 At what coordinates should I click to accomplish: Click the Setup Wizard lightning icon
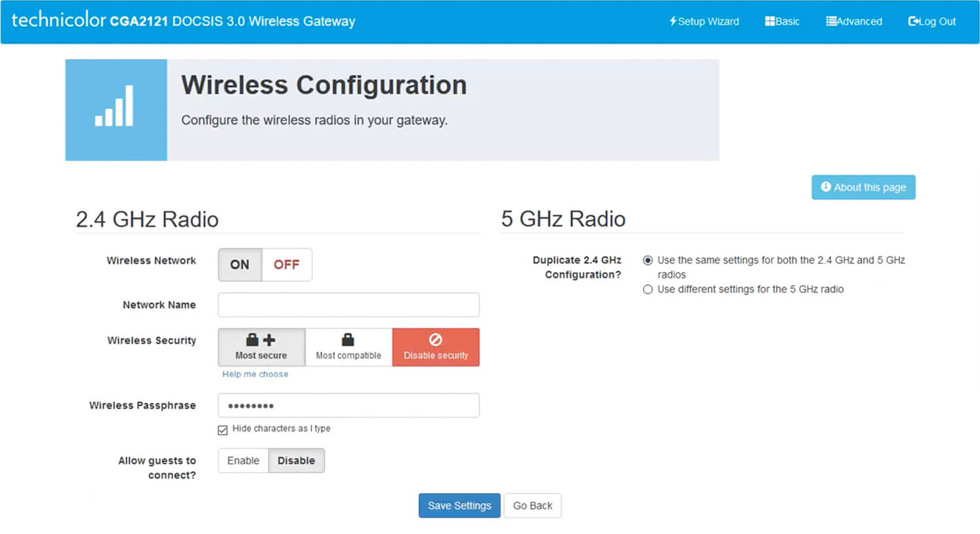click(672, 21)
